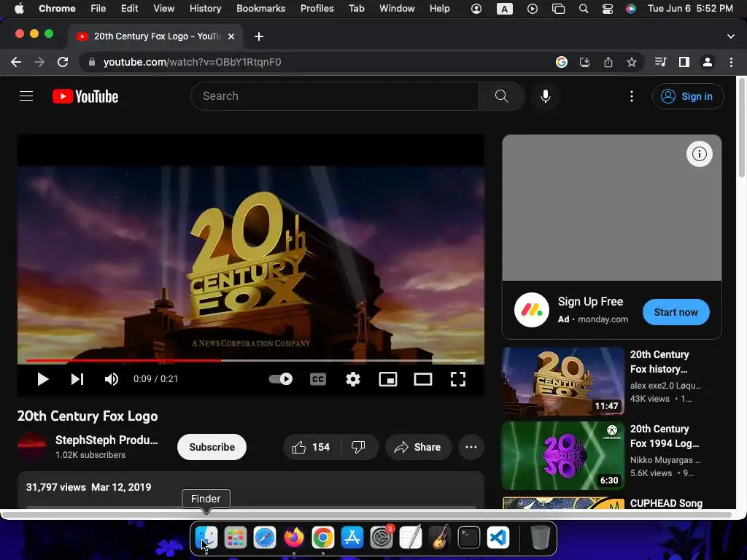This screenshot has height=560, width=747.
Task: Focus the YouTube search field
Action: click(334, 96)
